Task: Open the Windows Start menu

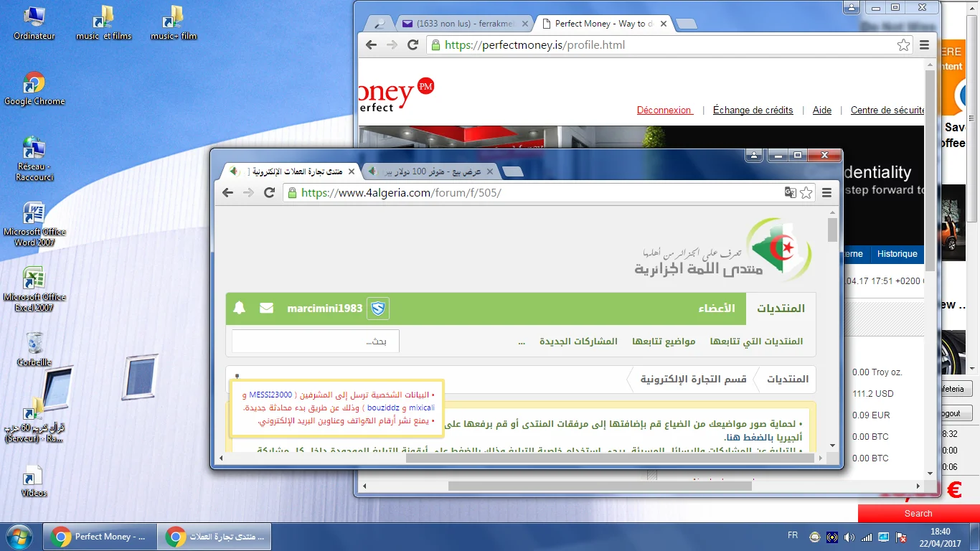Action: click(x=19, y=537)
